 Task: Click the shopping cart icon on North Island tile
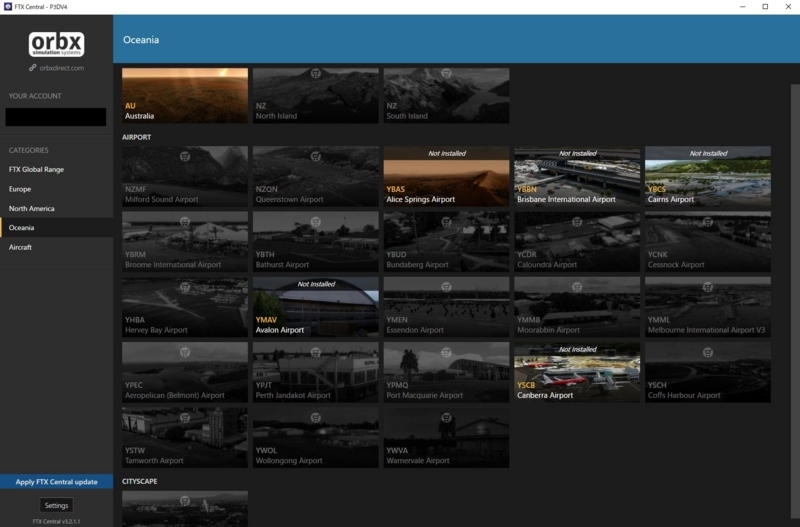316,73
